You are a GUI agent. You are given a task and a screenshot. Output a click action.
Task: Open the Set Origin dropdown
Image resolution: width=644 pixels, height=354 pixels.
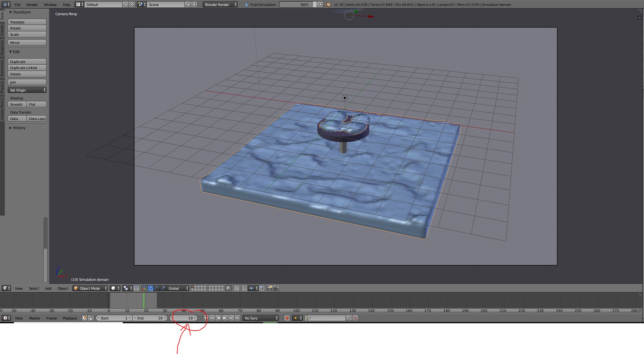click(x=27, y=90)
